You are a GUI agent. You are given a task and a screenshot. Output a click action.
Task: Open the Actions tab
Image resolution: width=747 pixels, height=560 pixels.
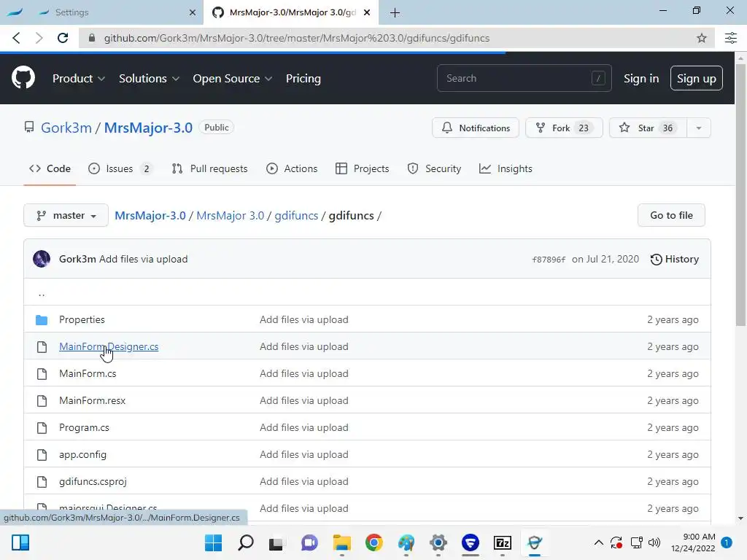(x=292, y=168)
